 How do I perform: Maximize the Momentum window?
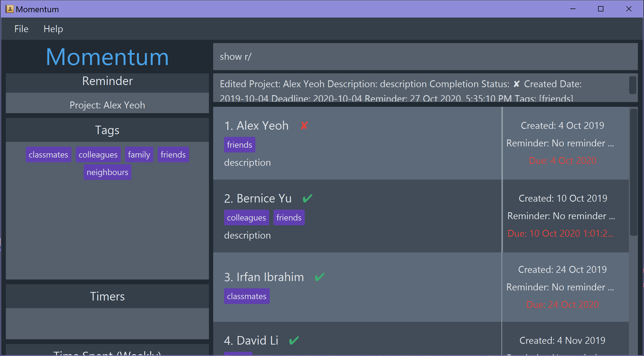tap(601, 9)
